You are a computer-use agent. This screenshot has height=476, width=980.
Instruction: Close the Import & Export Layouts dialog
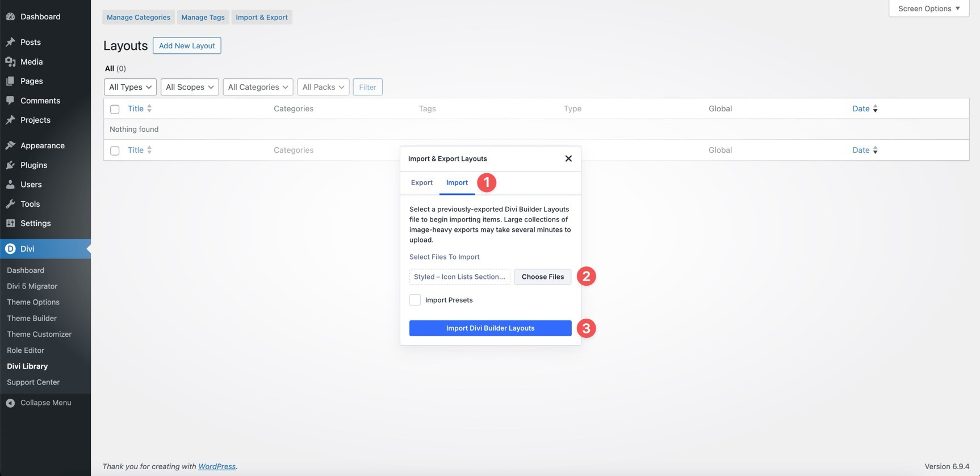tap(568, 158)
